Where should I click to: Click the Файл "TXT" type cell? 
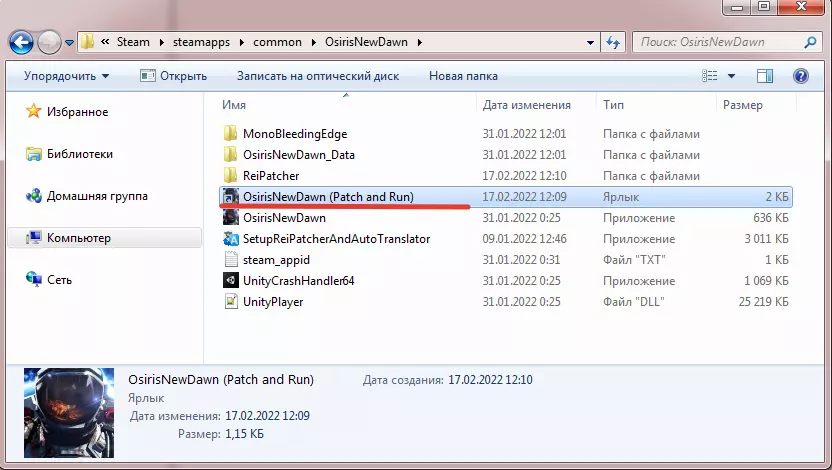point(634,260)
